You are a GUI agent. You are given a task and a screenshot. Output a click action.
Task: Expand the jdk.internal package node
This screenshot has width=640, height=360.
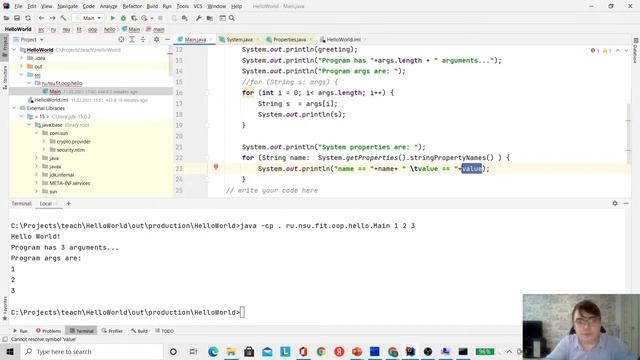tap(37, 175)
